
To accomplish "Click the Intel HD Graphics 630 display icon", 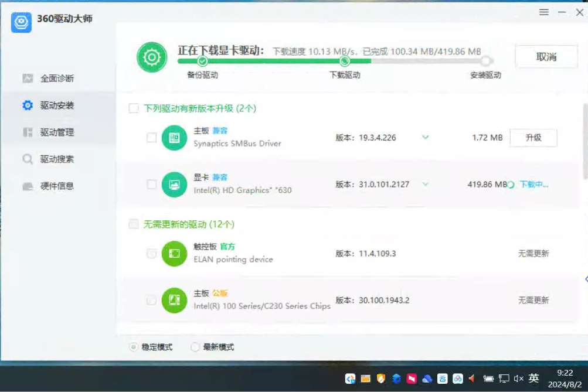I will pos(174,185).
